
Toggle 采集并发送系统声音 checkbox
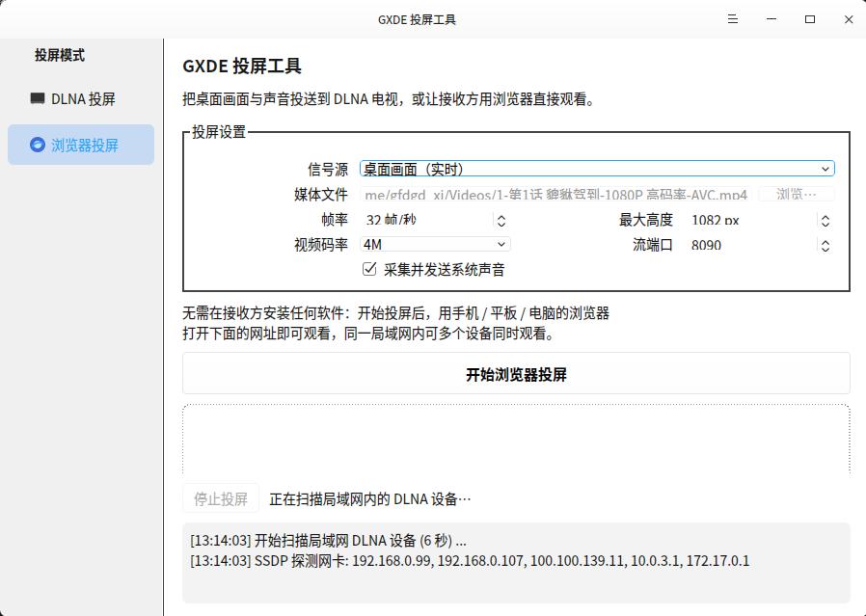point(369,269)
